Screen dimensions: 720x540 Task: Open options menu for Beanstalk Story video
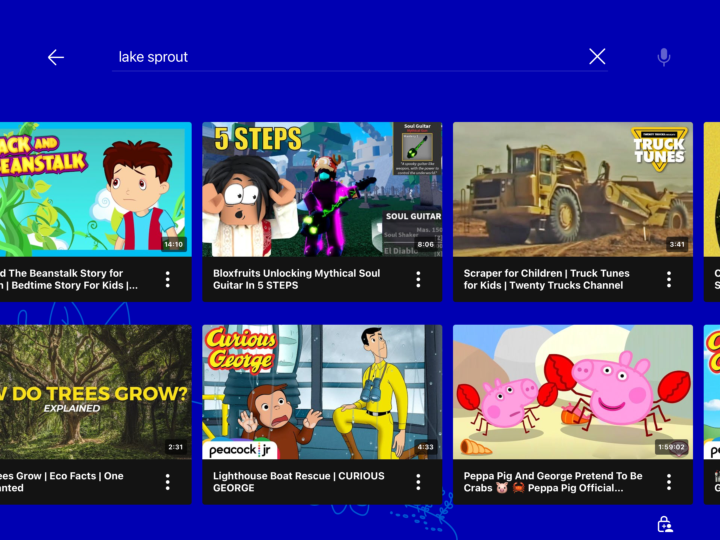click(168, 279)
